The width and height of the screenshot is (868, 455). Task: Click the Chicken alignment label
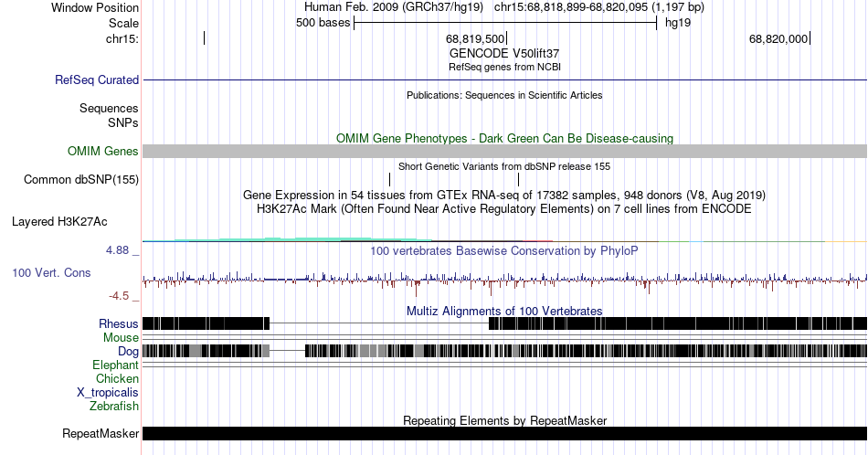(x=117, y=378)
